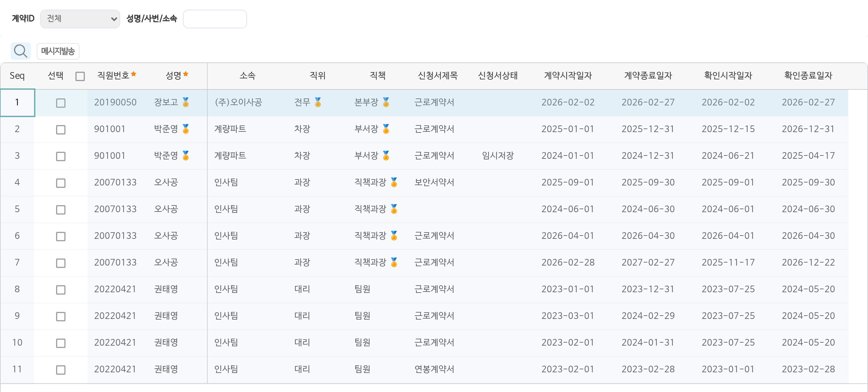Image resolution: width=868 pixels, height=392 pixels.
Task: Click medal icon next to 장보고
Action: coord(186,102)
